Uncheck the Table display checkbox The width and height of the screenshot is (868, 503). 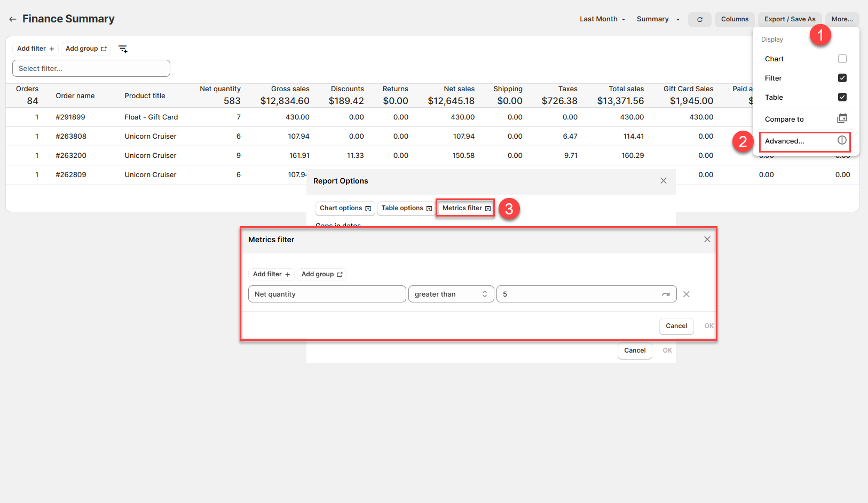[842, 97]
